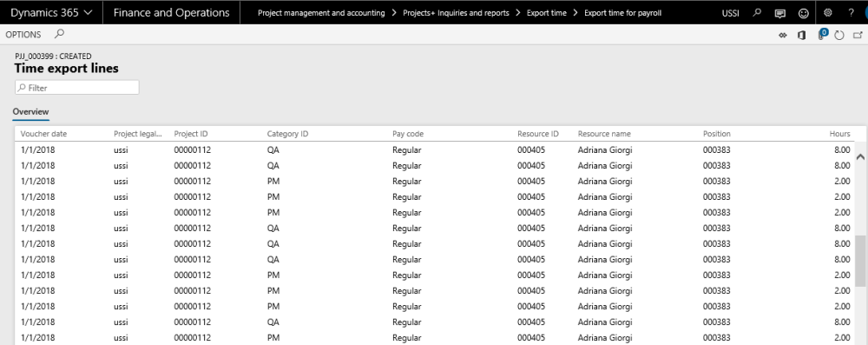Open the form in a new window icon

pos(858,35)
